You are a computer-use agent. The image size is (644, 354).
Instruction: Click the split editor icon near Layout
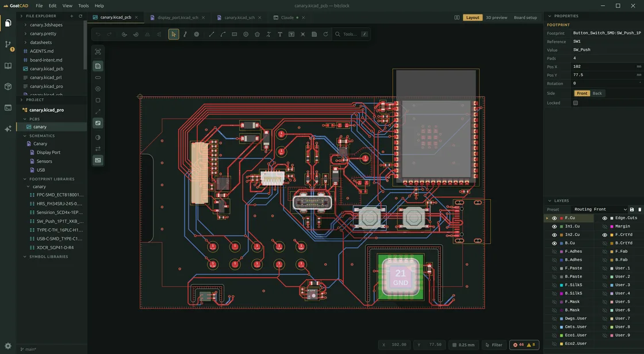pyautogui.click(x=457, y=18)
